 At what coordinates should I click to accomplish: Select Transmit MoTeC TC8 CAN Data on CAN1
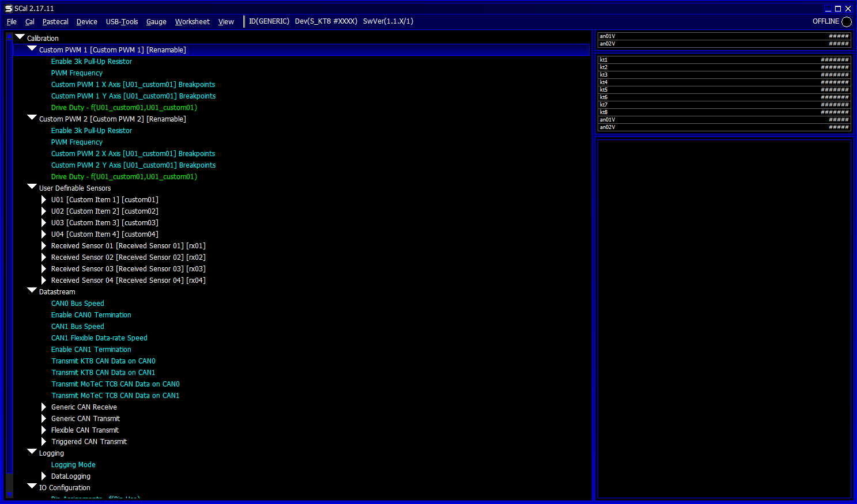pyautogui.click(x=115, y=396)
